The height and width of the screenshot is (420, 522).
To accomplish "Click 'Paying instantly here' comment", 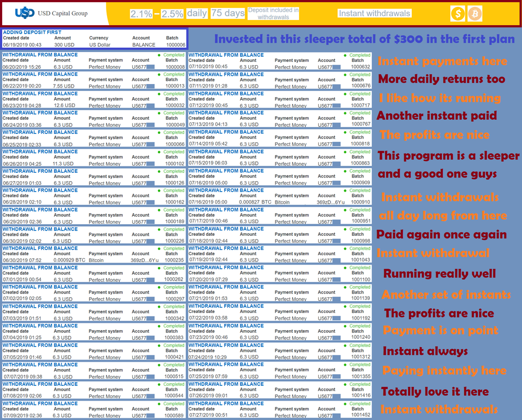I will tap(444, 370).
